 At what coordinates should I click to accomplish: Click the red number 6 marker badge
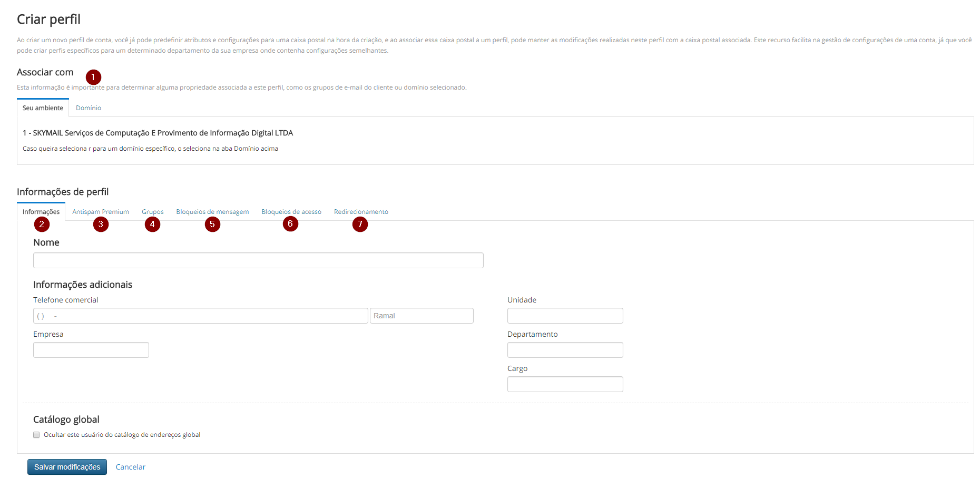[x=290, y=224]
